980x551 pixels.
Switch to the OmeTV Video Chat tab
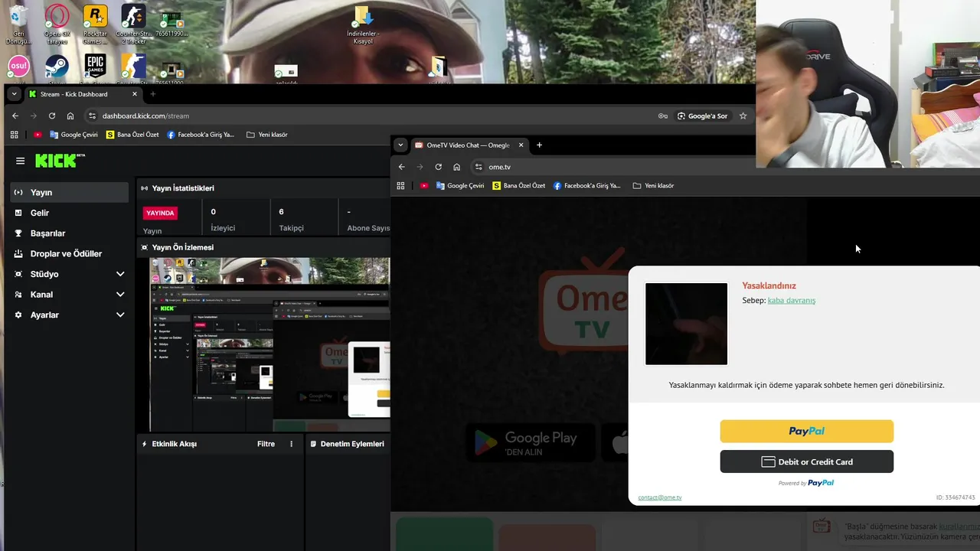(x=469, y=145)
